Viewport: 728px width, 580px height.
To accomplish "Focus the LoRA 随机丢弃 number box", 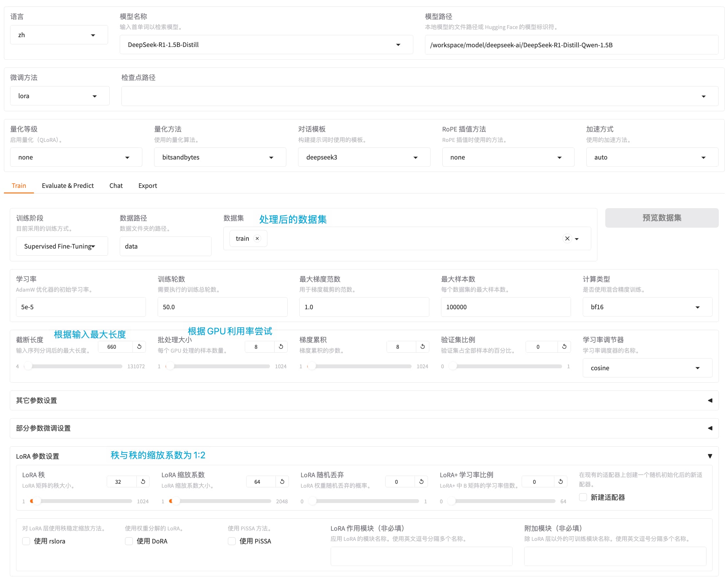I will tap(400, 481).
